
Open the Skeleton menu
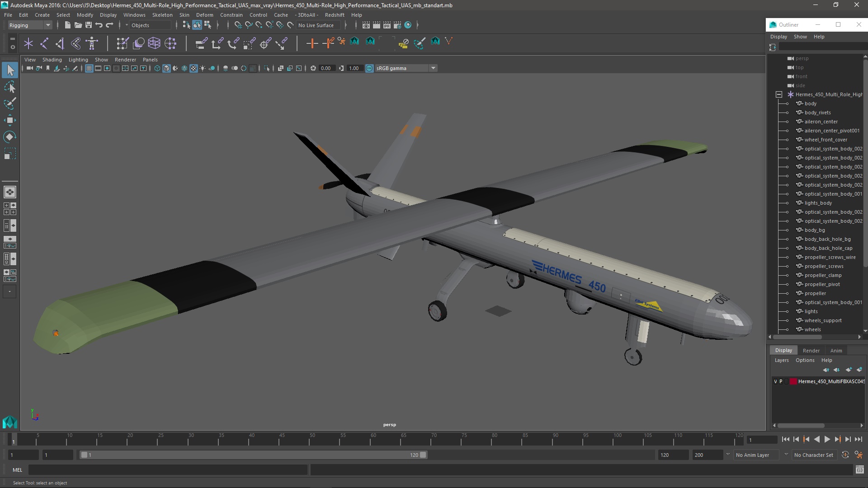tap(162, 15)
